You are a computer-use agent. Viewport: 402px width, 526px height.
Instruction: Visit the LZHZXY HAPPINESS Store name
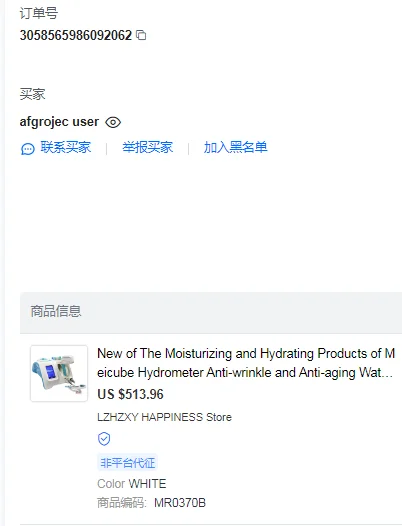point(164,417)
